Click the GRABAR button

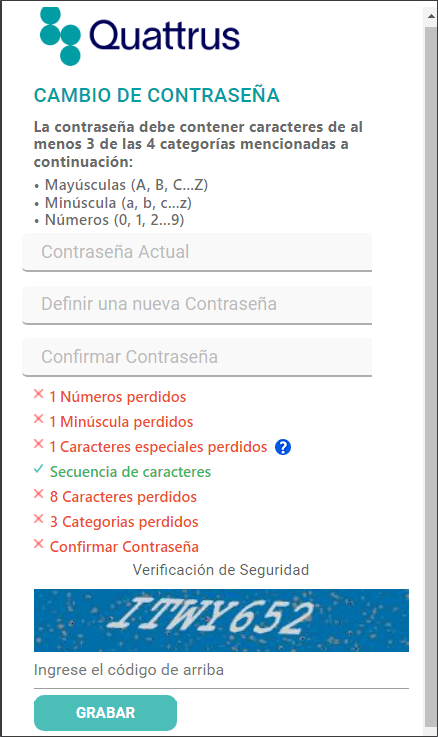(105, 713)
